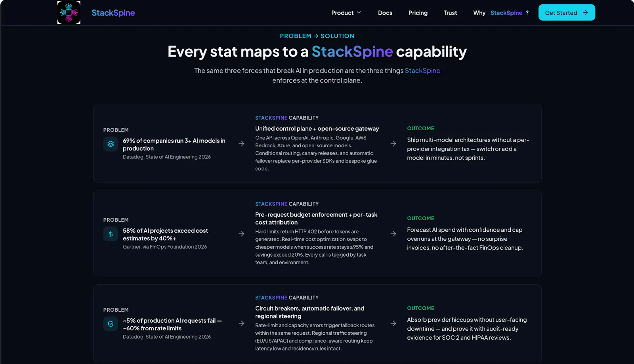This screenshot has width=634, height=364.
Task: Select '69% of companies run 3+ AI models in production'
Action: click(174, 145)
